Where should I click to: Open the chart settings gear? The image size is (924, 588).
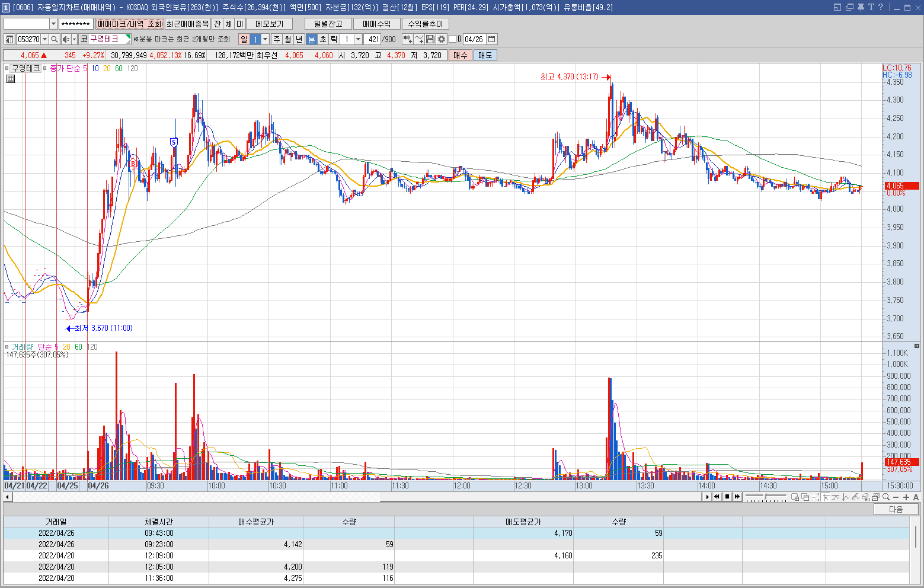(x=442, y=39)
